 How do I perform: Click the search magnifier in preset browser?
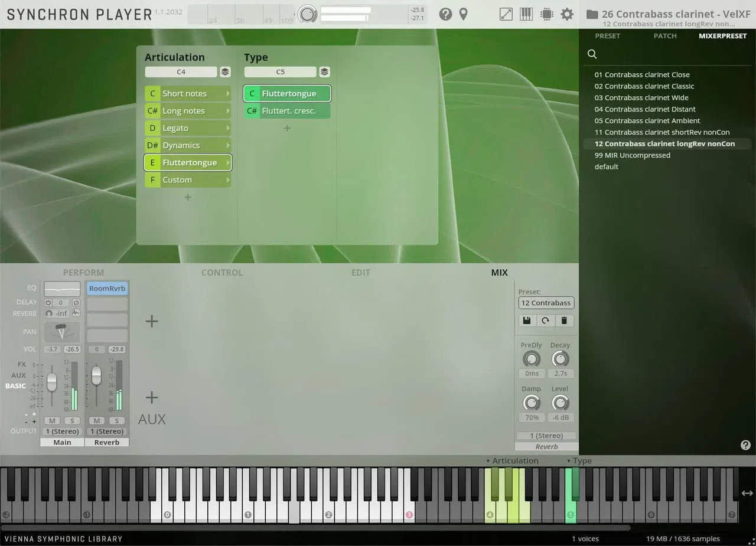(592, 54)
